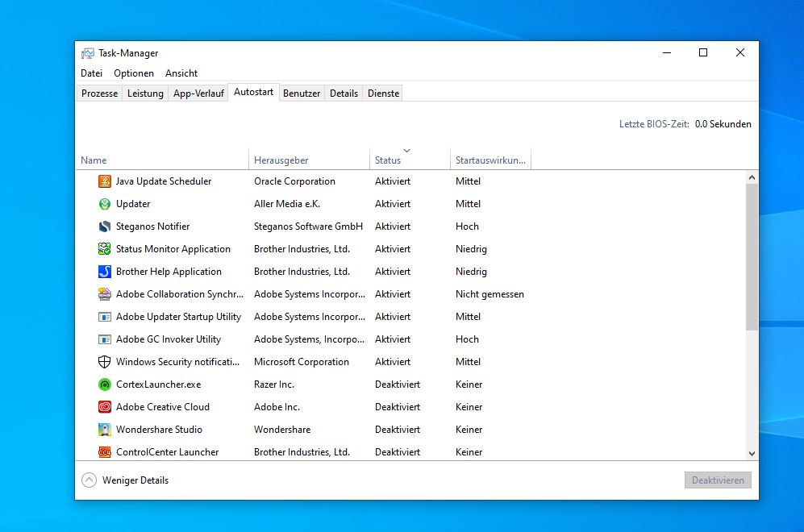The width and height of the screenshot is (804, 532).
Task: Click Deaktiviert status for CortexLauncher.exe
Action: (398, 384)
